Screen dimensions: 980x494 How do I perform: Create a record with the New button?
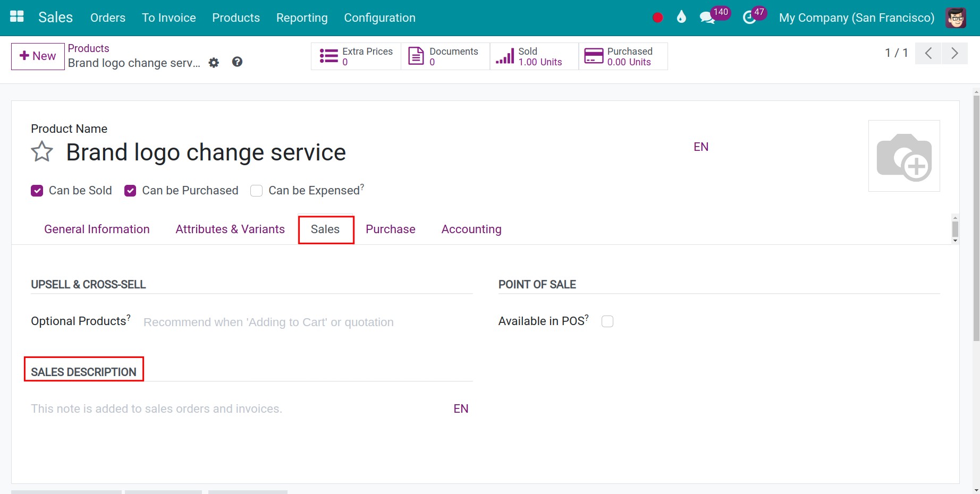(x=37, y=56)
